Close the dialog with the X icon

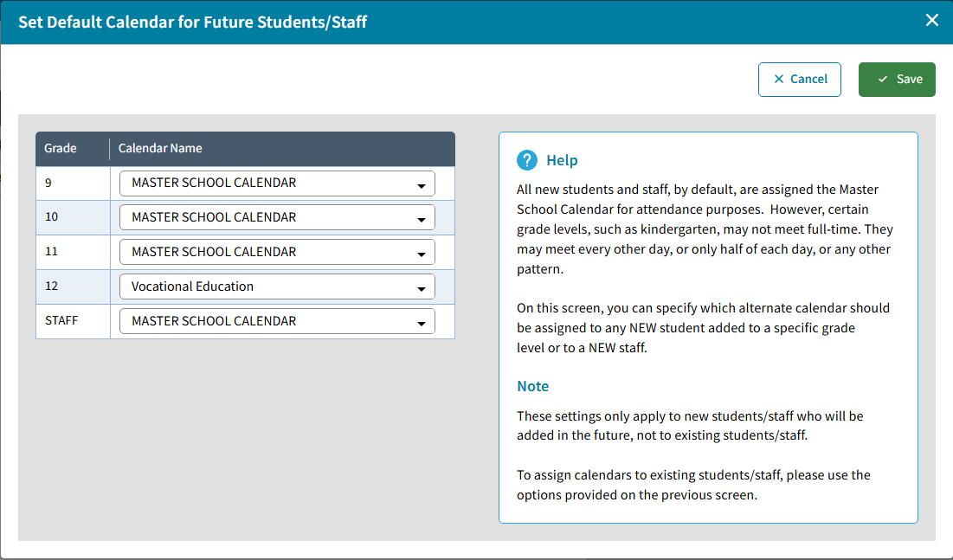click(x=932, y=20)
